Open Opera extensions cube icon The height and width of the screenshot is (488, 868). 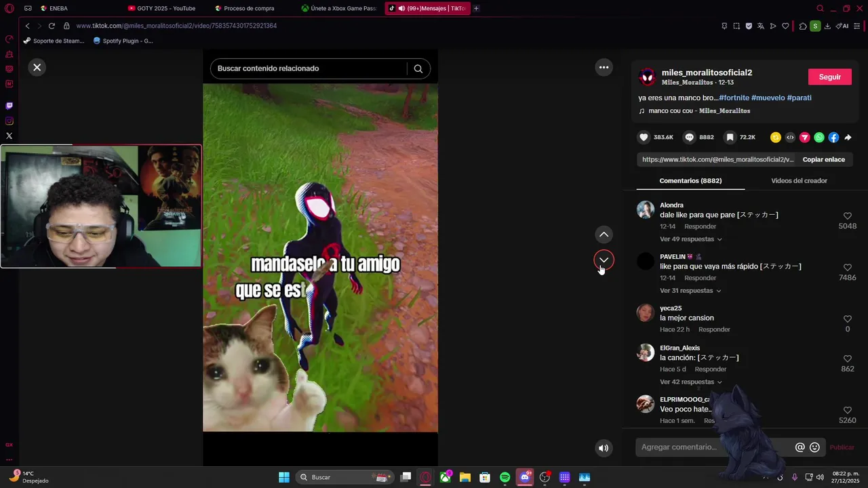click(x=803, y=26)
